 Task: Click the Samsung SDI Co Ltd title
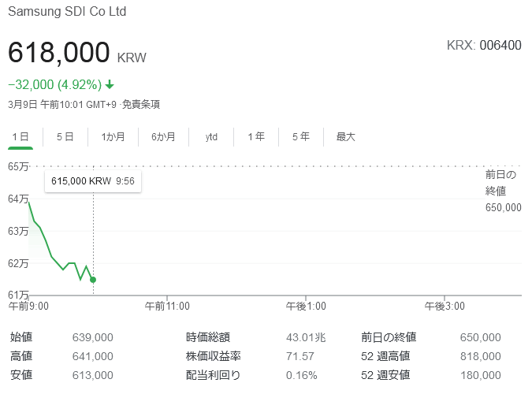(66, 13)
